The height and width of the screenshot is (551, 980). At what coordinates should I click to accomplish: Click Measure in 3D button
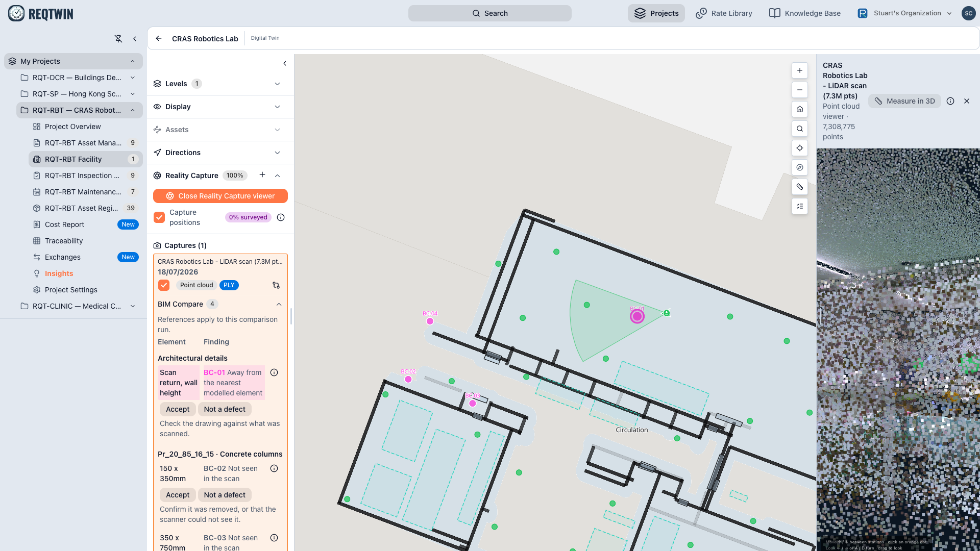click(x=904, y=101)
